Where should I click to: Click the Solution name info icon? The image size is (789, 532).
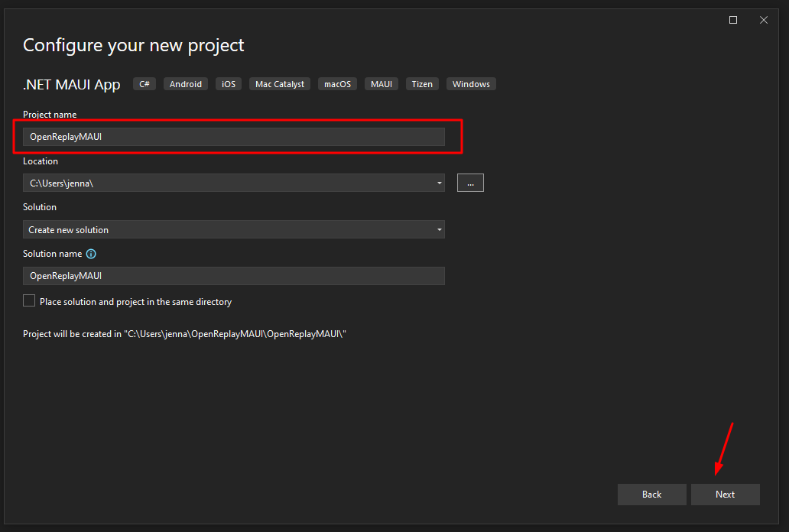click(x=91, y=254)
